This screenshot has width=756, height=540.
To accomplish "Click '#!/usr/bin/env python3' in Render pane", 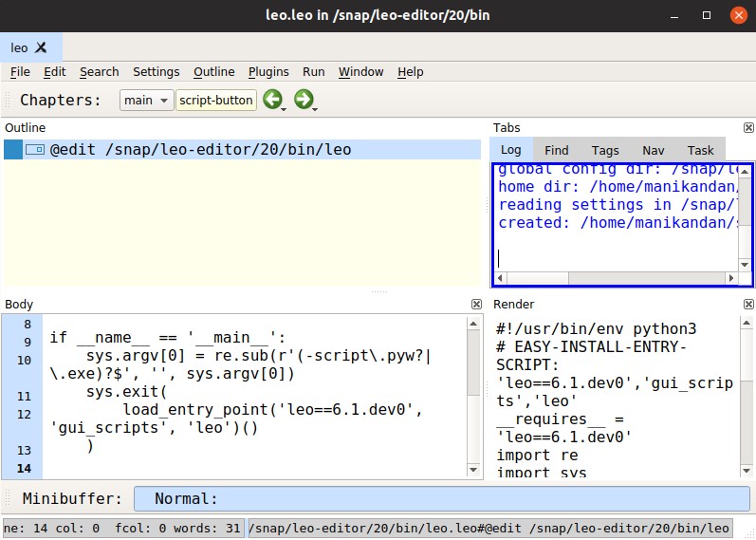I will click(597, 329).
